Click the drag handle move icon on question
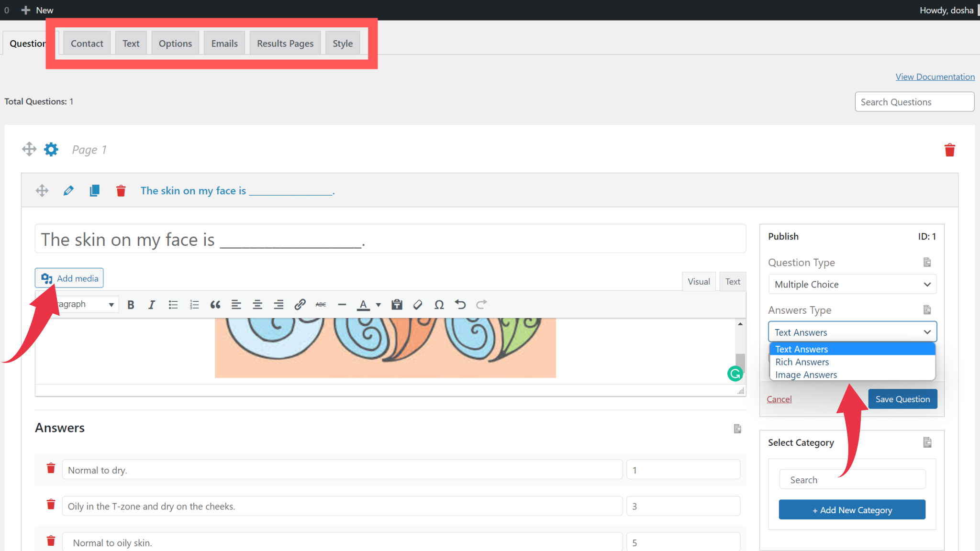The height and width of the screenshot is (551, 980). click(x=42, y=190)
